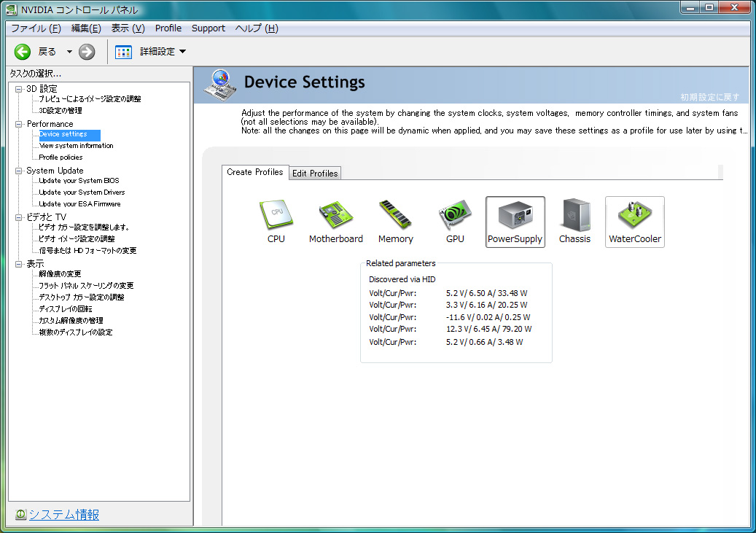Open the システム情報 link

click(x=64, y=515)
